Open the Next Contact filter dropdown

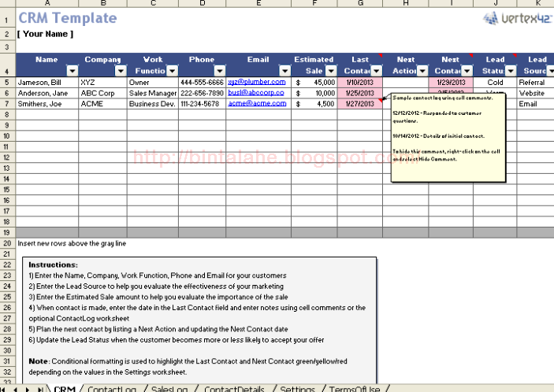pos(467,71)
